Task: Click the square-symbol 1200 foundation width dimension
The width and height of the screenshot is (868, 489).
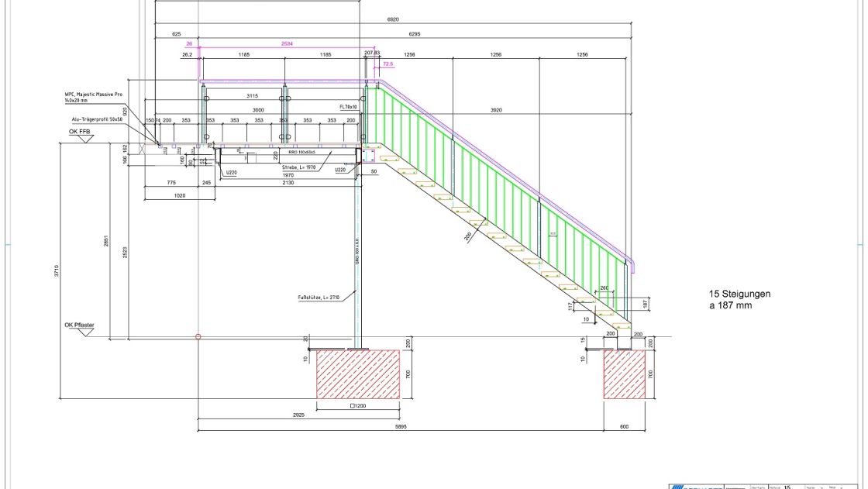Action: (358, 406)
